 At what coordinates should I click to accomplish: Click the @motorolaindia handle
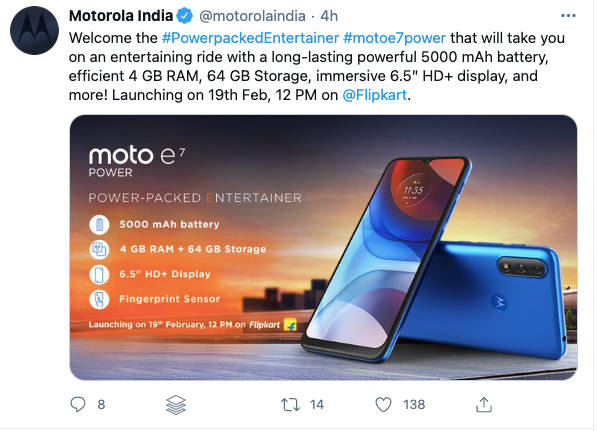tap(252, 16)
